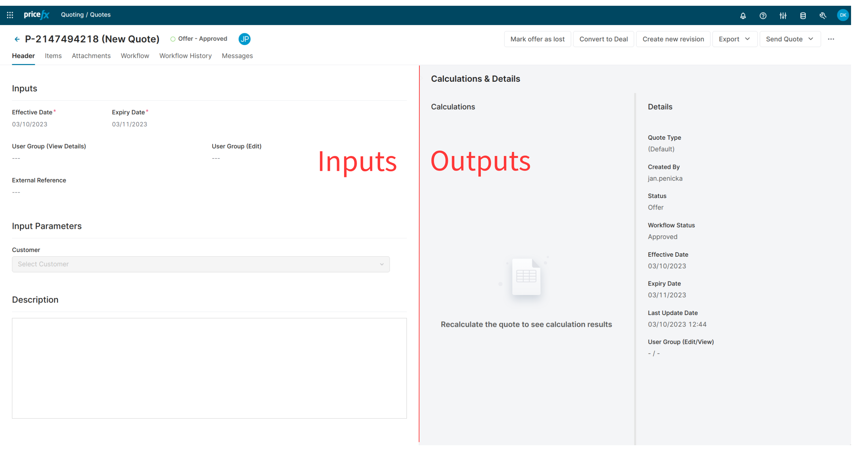The width and height of the screenshot is (868, 451).
Task: Open the Workflow History tab
Action: 185,56
